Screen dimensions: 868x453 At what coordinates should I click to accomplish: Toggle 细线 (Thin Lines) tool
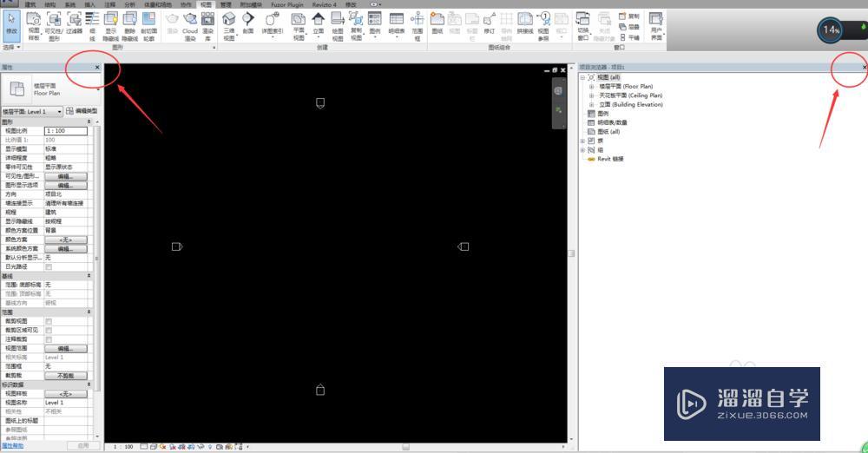(x=93, y=26)
